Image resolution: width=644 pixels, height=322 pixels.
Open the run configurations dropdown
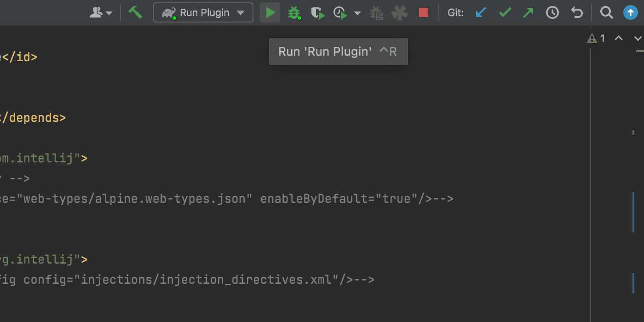tap(241, 12)
